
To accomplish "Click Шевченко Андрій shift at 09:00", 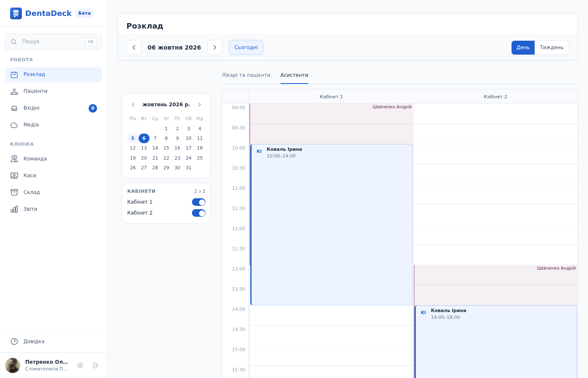I will tap(331, 124).
